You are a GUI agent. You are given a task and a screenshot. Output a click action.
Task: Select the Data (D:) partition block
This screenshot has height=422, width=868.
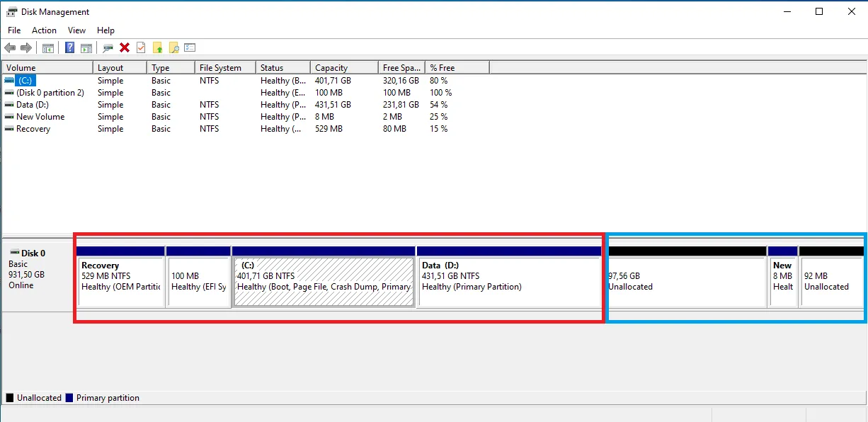coord(508,282)
